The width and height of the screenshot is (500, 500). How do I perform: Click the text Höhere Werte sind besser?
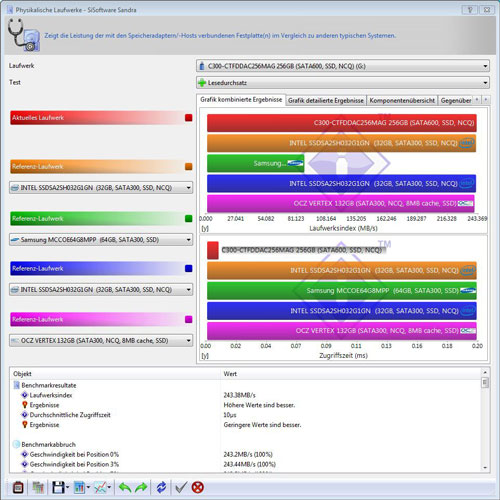pos(259,405)
